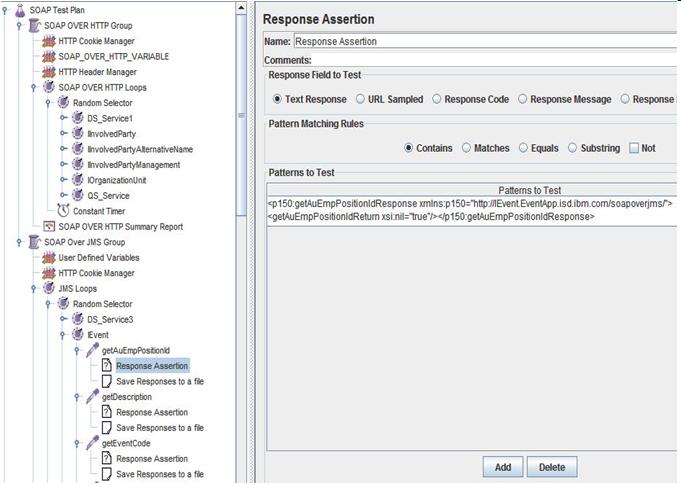The height and width of the screenshot is (485, 681).
Task: Collapse the SOAP OVER HTTP Loops node
Action: tap(33, 88)
